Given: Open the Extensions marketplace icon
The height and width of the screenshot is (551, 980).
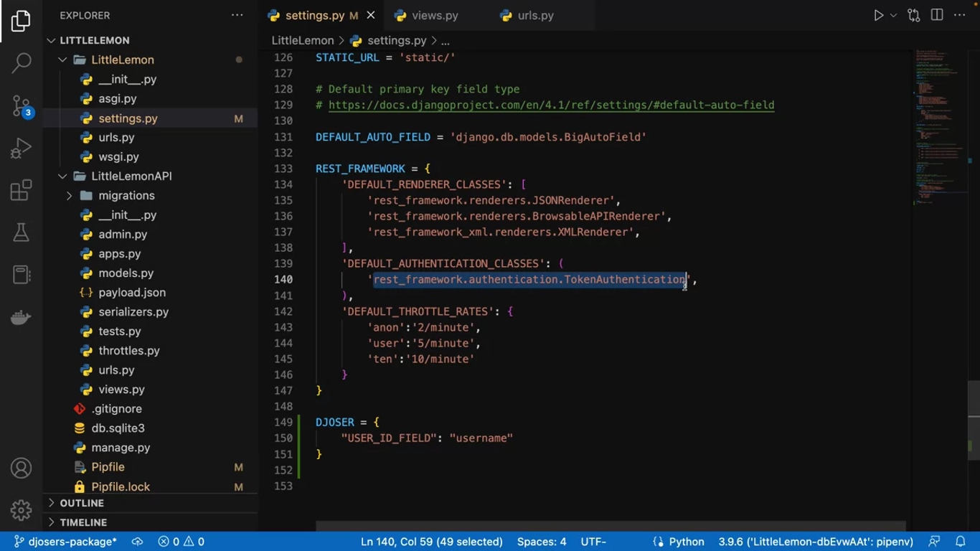Looking at the screenshot, I should (x=22, y=191).
